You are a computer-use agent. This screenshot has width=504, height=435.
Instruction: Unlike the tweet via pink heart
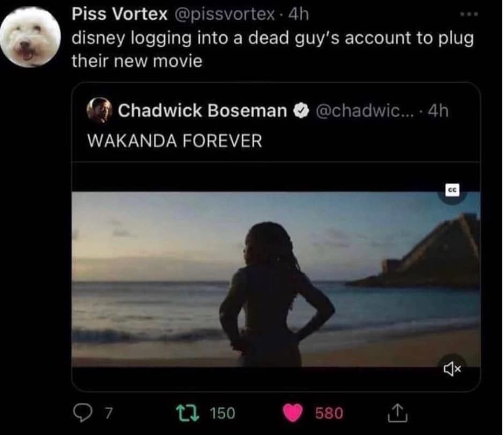pyautogui.click(x=294, y=412)
